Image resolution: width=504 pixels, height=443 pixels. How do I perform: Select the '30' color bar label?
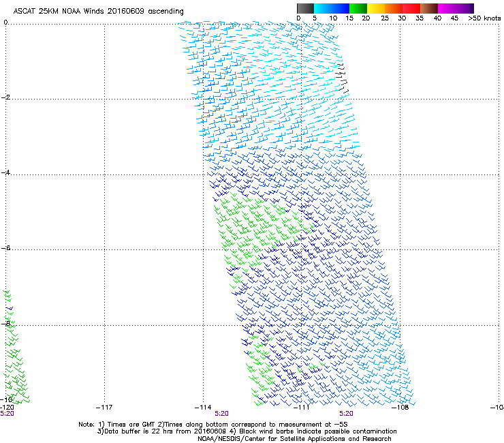[x=402, y=18]
